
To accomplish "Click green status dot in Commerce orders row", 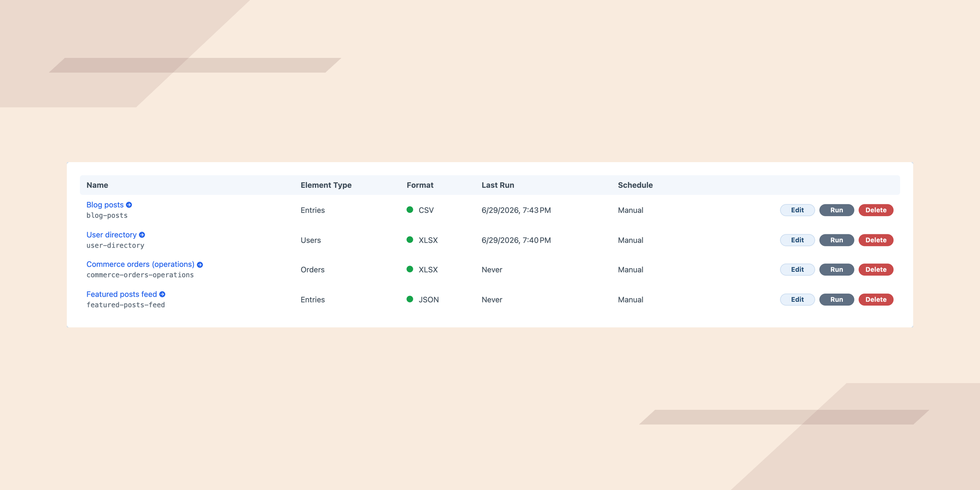I will click(410, 269).
